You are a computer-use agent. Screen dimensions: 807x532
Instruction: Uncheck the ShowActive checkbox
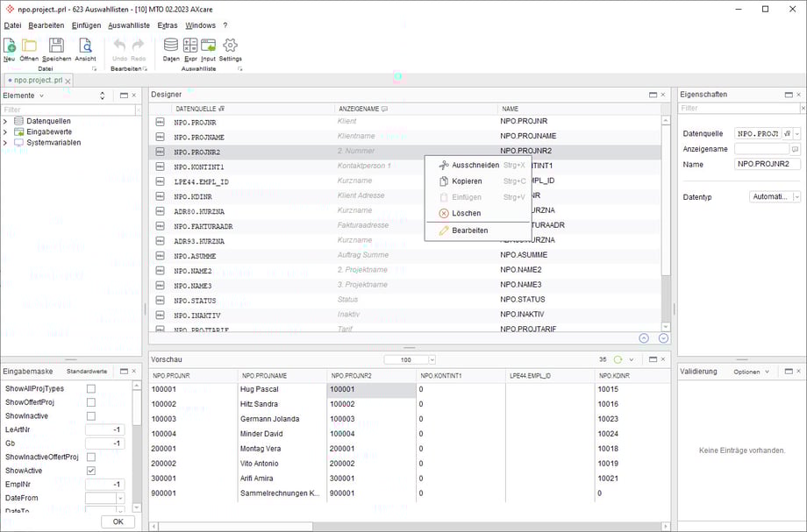[91, 471]
